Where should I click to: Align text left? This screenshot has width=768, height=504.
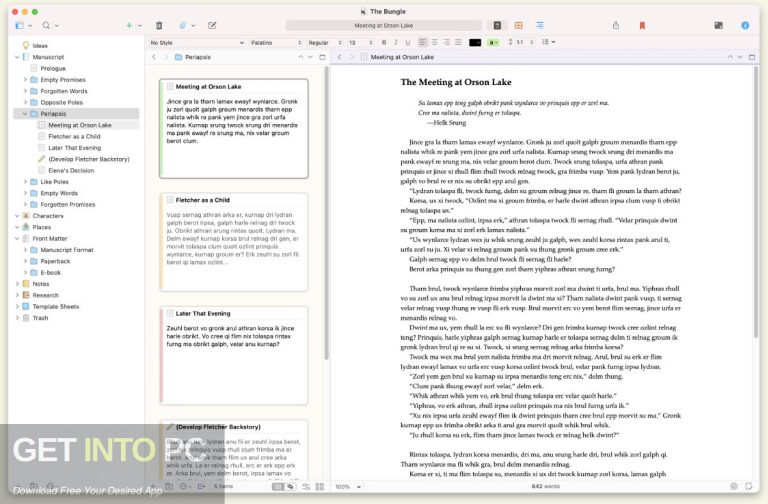tap(423, 43)
